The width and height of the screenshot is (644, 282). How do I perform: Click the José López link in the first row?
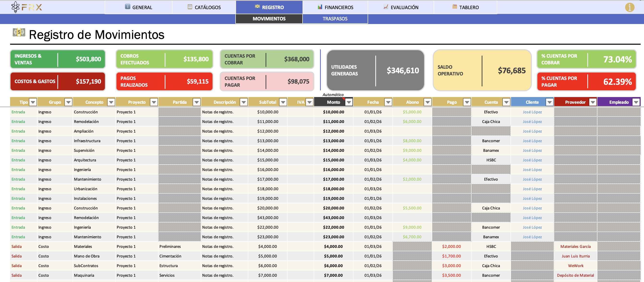[x=532, y=112]
